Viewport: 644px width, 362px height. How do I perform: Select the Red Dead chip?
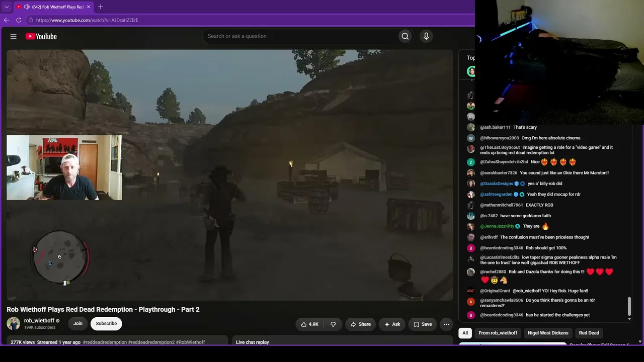pyautogui.click(x=589, y=333)
